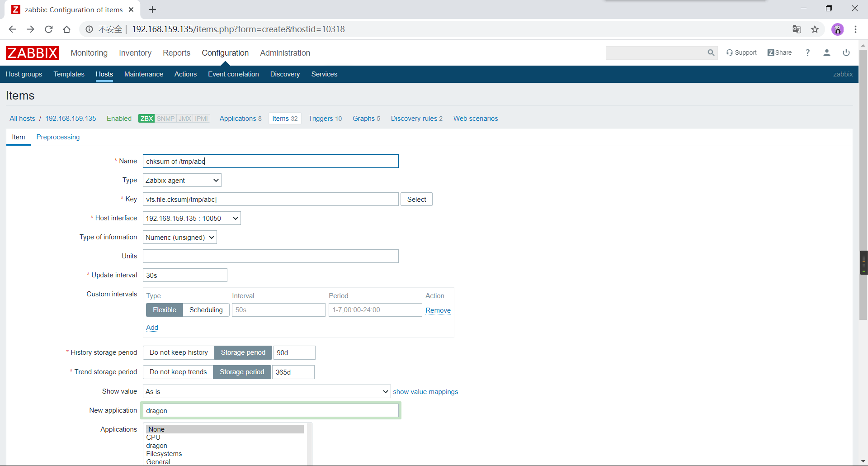Go to the Templates submenu
The width and height of the screenshot is (868, 466).
click(69, 74)
